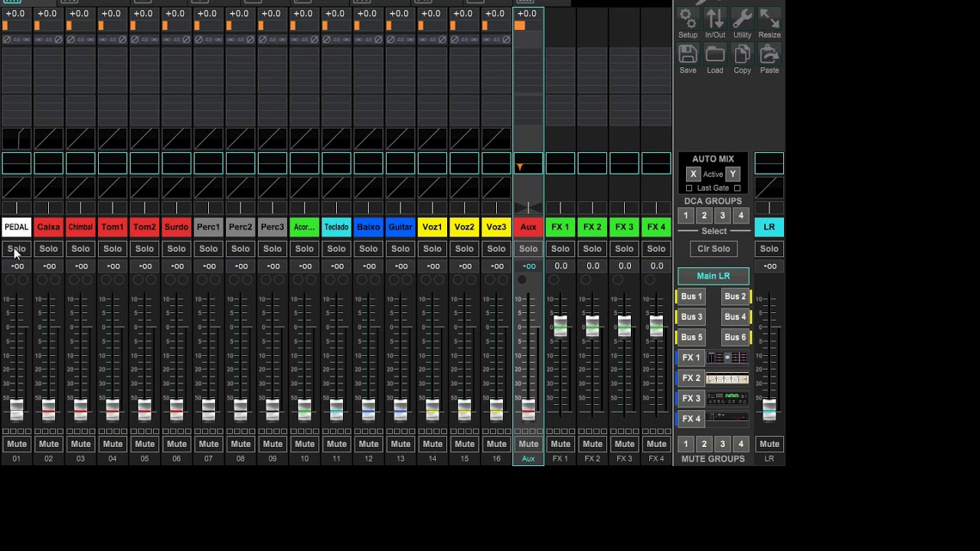This screenshot has height=551, width=980.
Task: Mute the Perc2 channel
Action: 240,444
